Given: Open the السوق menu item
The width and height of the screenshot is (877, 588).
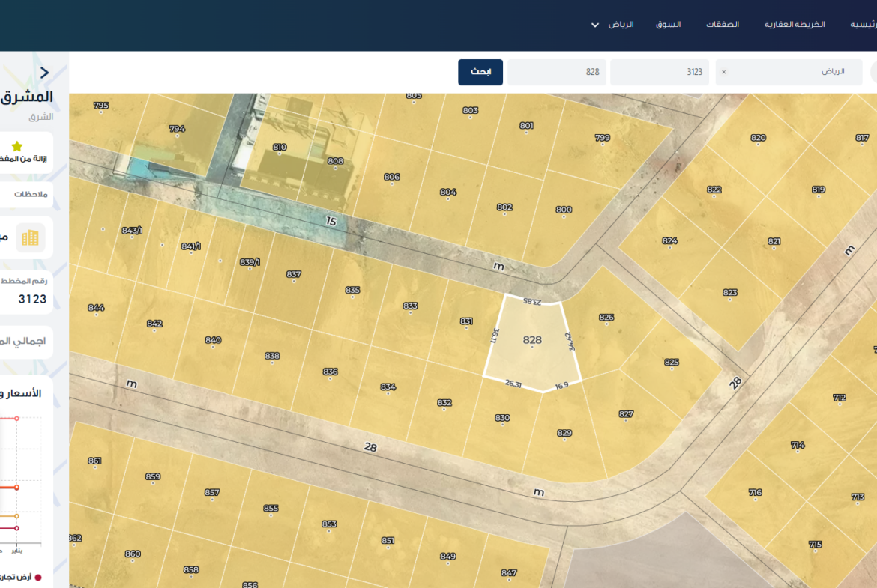Looking at the screenshot, I should tap(668, 25).
